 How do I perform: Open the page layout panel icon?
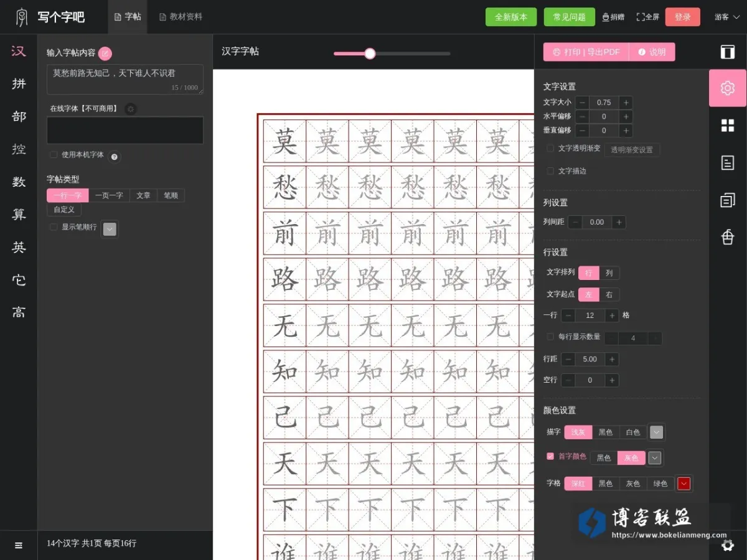click(x=728, y=52)
